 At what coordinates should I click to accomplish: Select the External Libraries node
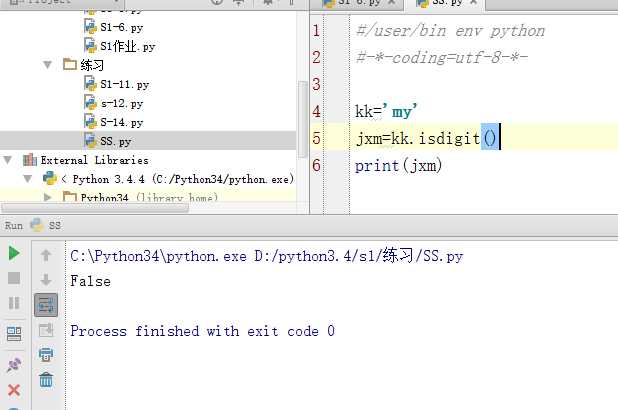95,160
